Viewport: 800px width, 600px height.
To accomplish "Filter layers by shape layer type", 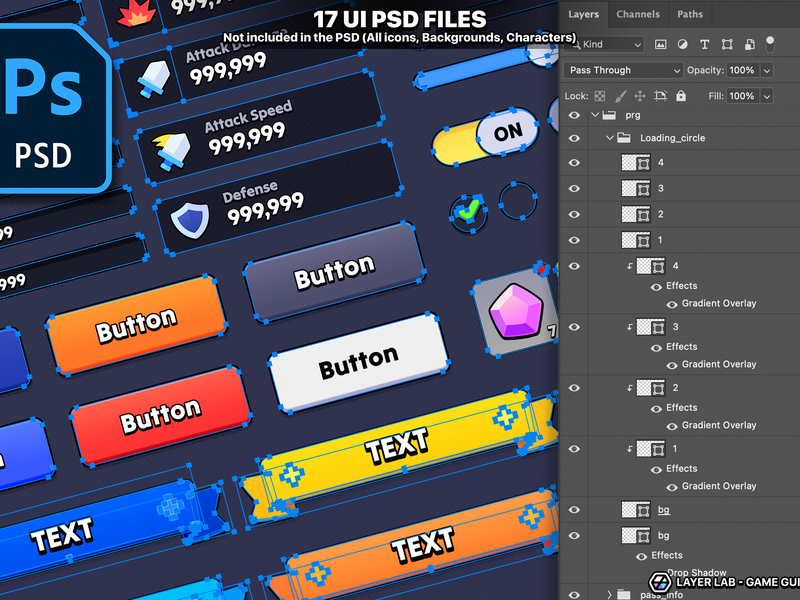I will (727, 44).
